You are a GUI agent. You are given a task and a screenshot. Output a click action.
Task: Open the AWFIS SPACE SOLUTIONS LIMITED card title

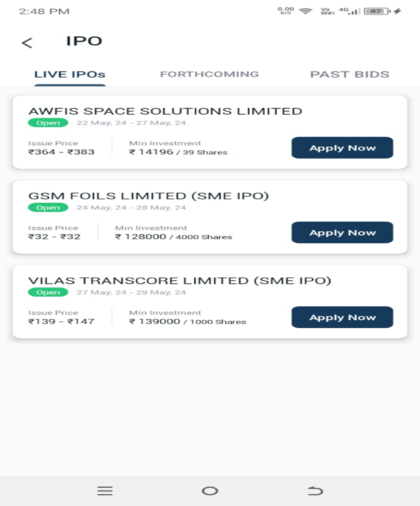[165, 111]
